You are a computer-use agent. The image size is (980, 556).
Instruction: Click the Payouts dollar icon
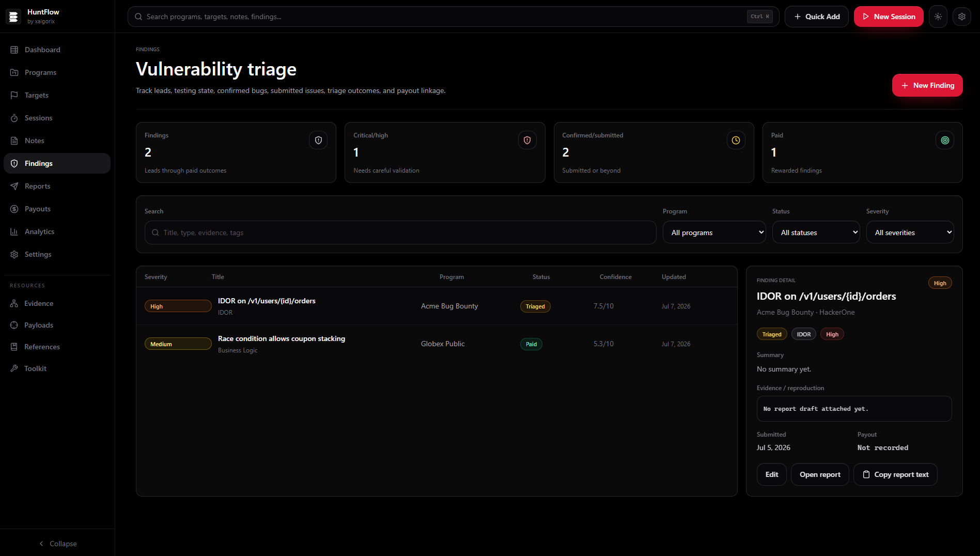pos(14,209)
